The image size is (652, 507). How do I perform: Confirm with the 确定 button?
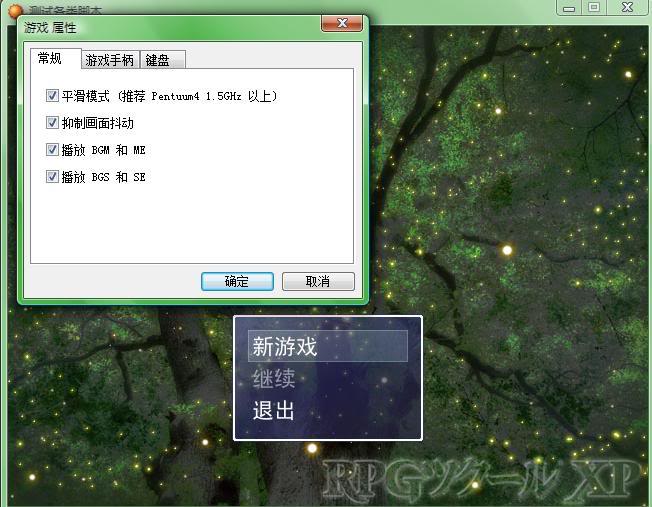pyautogui.click(x=237, y=282)
